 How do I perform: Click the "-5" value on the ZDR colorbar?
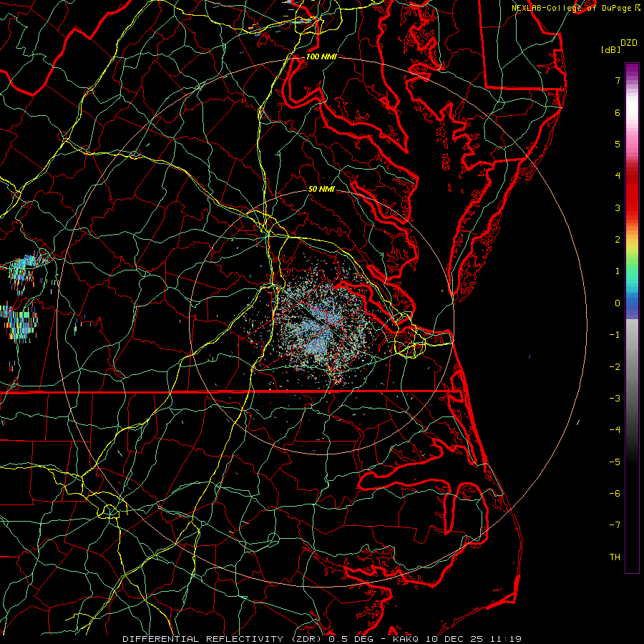615,462
